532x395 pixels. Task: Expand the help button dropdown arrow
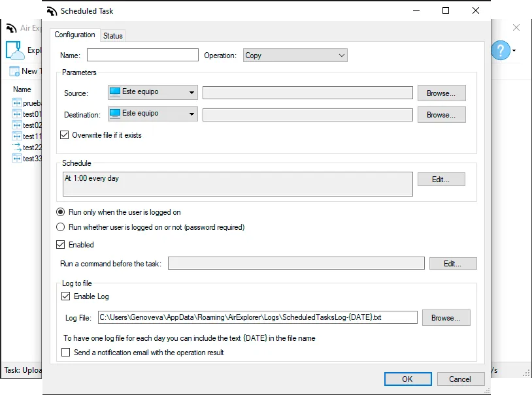tap(514, 51)
